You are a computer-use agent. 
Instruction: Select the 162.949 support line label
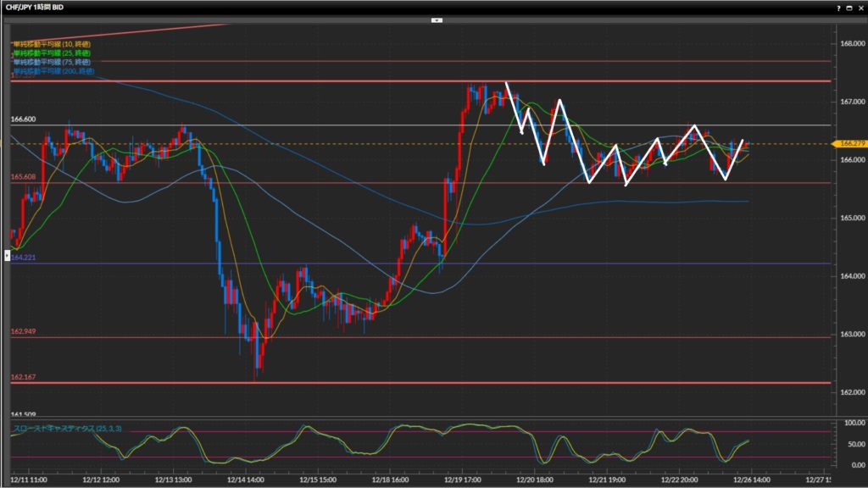point(23,331)
